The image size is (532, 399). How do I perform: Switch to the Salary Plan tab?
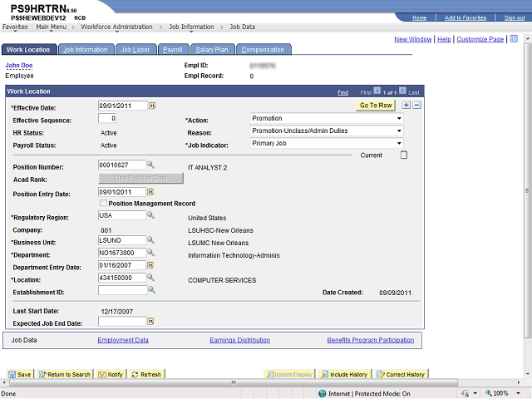tap(212, 50)
